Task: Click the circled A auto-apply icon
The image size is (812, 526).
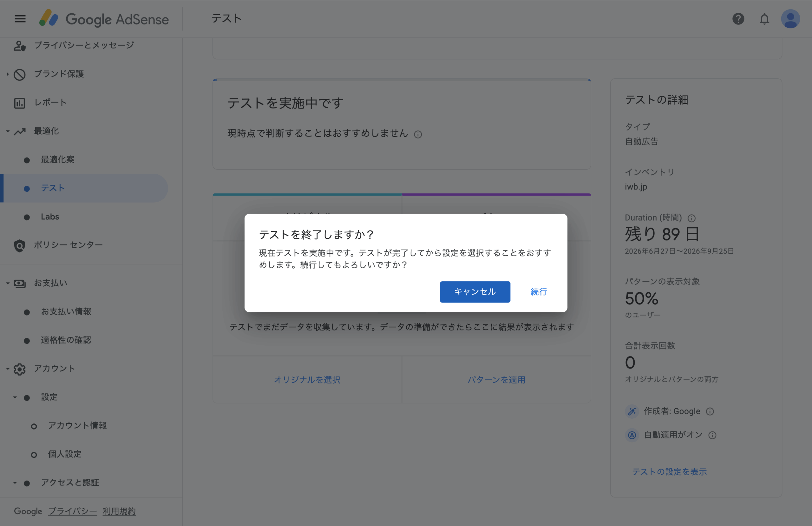Action: pos(632,435)
